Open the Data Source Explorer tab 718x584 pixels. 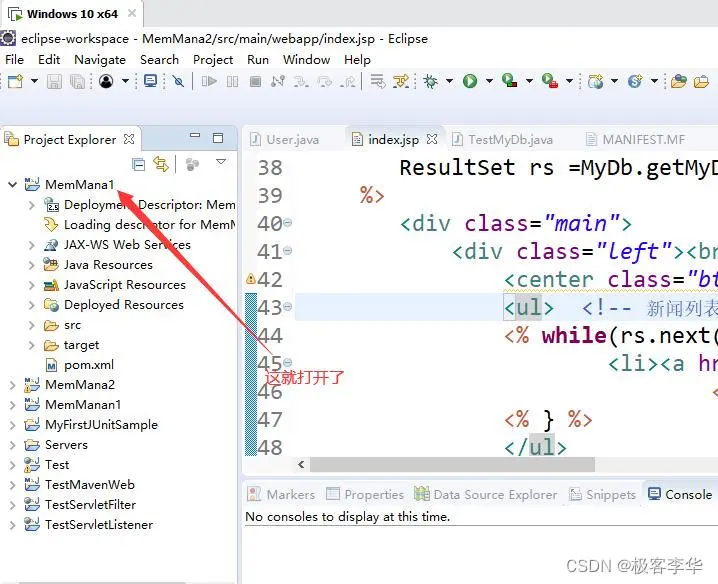tap(486, 494)
